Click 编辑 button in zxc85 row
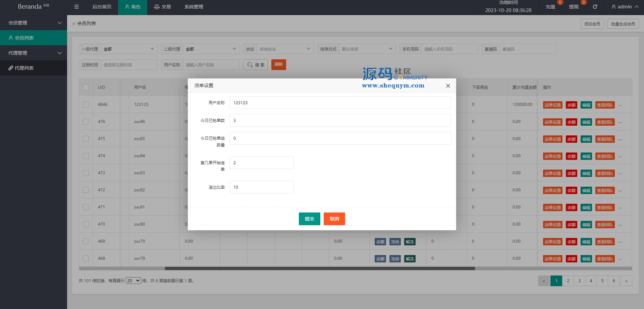The image size is (644, 309). click(x=586, y=139)
